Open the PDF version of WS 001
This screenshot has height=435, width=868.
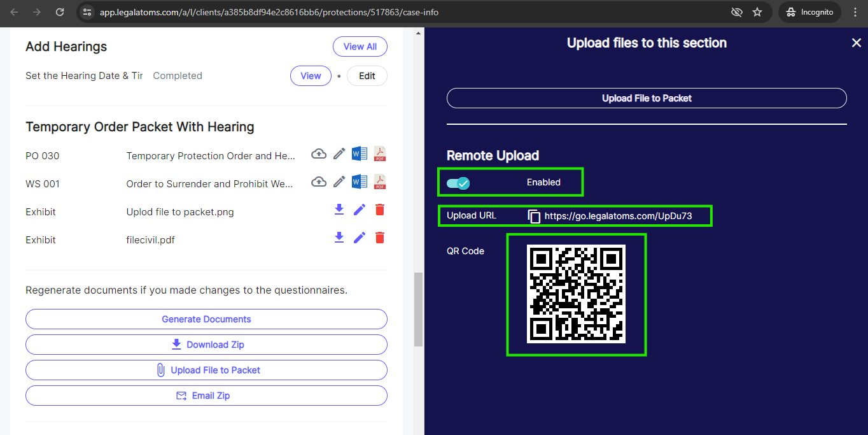(x=380, y=182)
